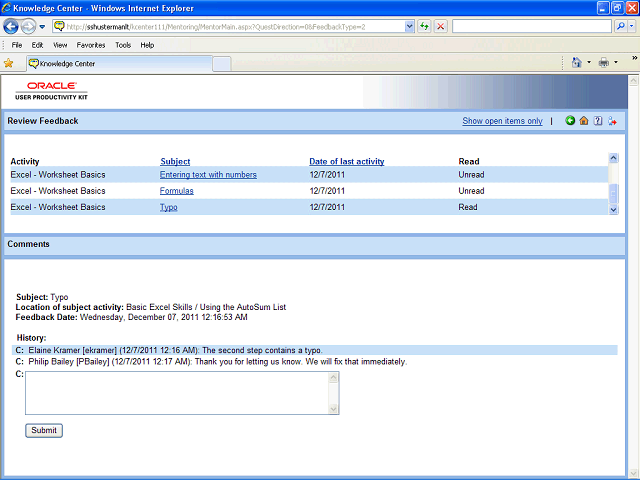640x480 pixels.
Task: Click the Read column header
Action: pyautogui.click(x=469, y=161)
